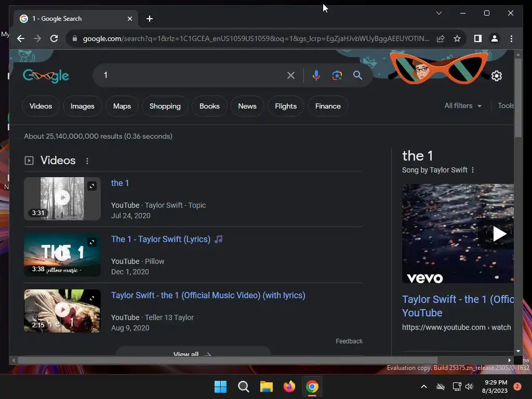The height and width of the screenshot is (399, 532).
Task: Open the Windows Start menu
Action: point(220,387)
